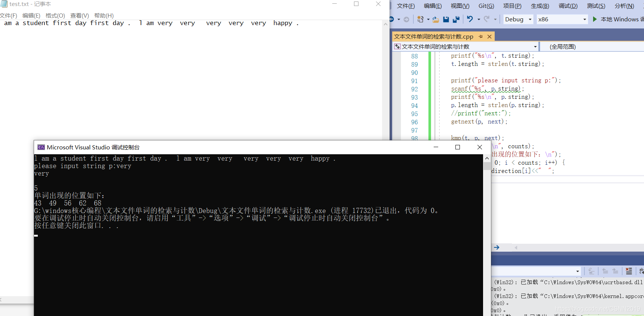Open the 编辑(E) menu in Visual Studio
Screen dimensions: 644x316
[433, 6]
